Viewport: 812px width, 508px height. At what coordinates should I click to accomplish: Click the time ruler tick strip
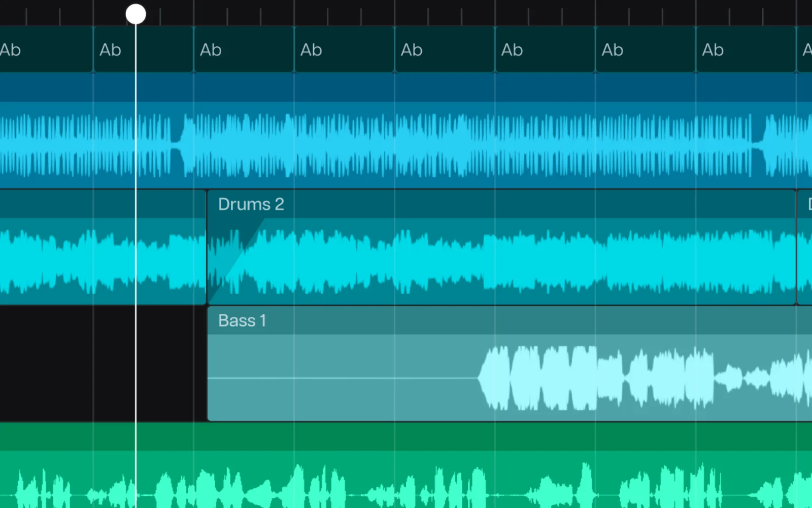pyautogui.click(x=406, y=13)
